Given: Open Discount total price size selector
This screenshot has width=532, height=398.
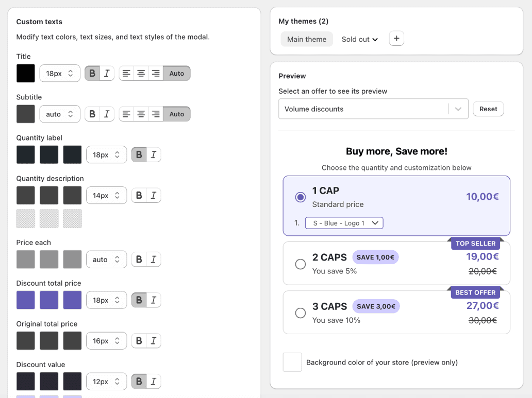Looking at the screenshot, I should tap(107, 300).
